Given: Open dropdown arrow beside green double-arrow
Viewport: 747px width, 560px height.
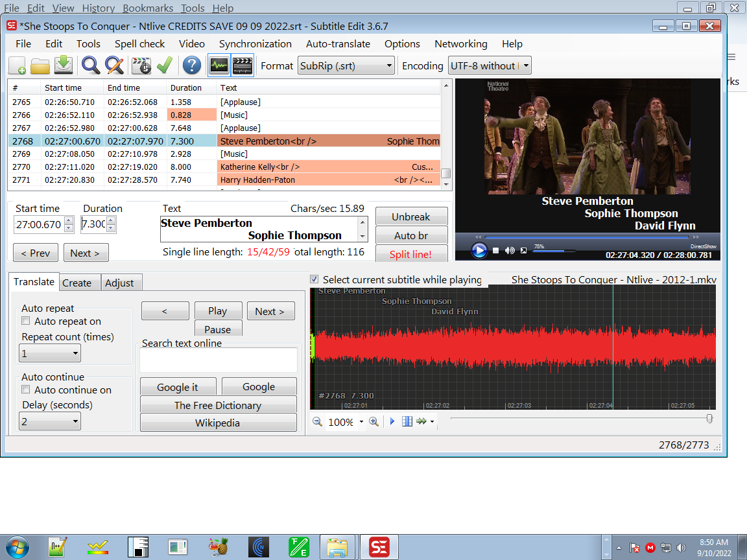Looking at the screenshot, I should click(432, 421).
